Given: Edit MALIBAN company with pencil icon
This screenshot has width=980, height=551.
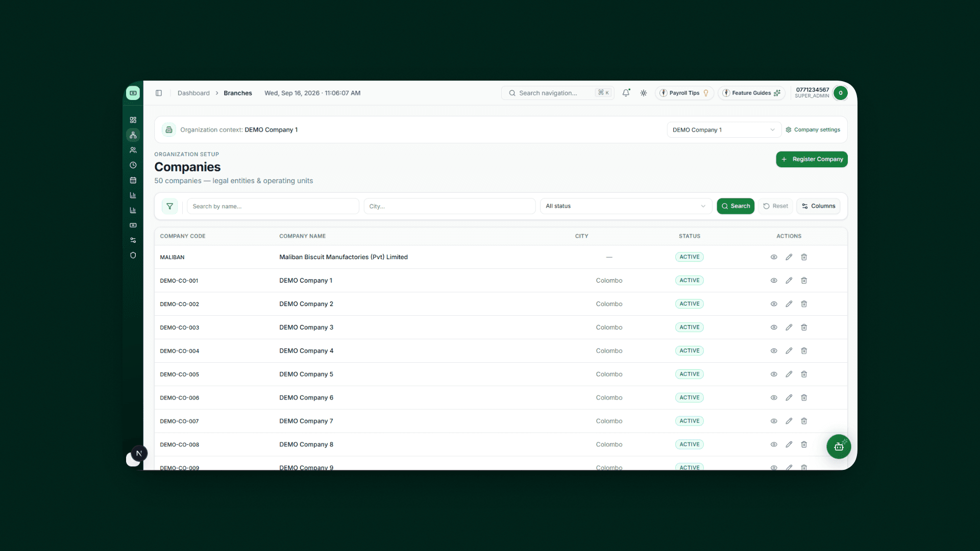Looking at the screenshot, I should tap(789, 257).
